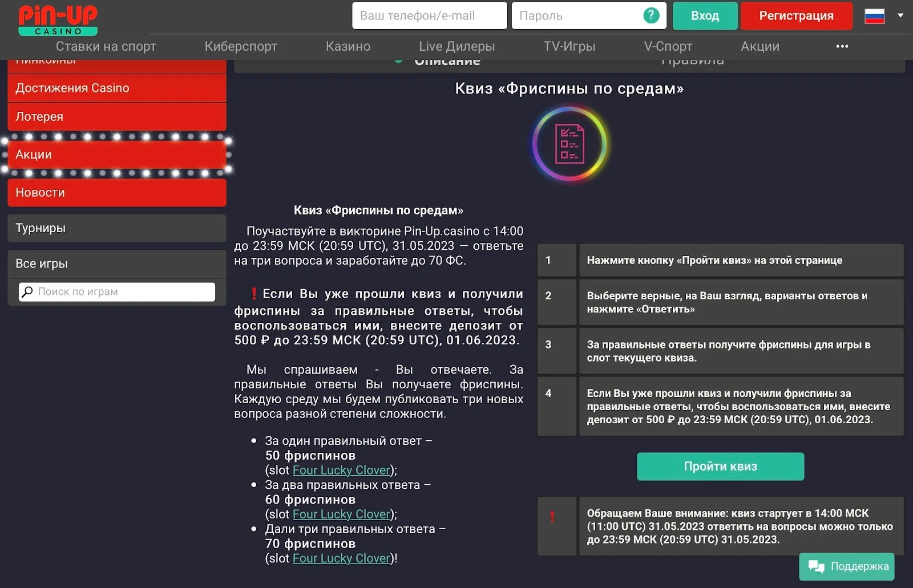Screen dimensions: 913x588
Task: Select the highlighted Акции sidebar item
Action: [117, 155]
